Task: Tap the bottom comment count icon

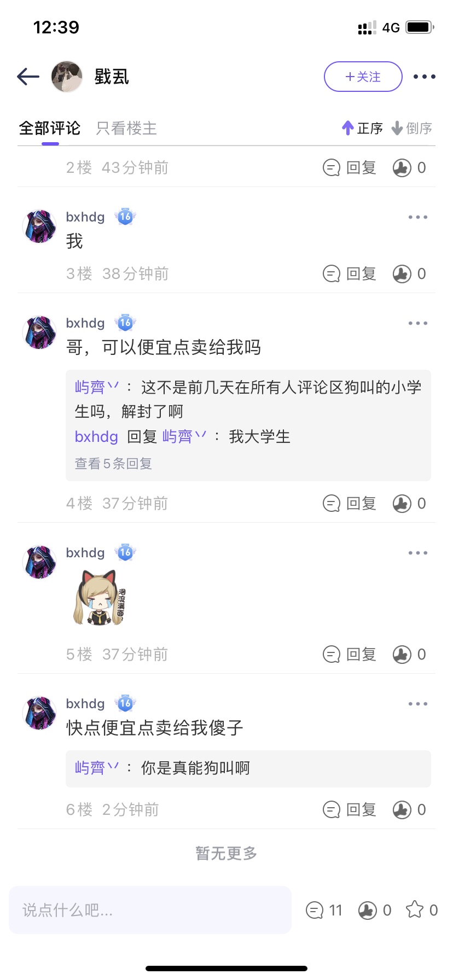Action: coord(324,910)
